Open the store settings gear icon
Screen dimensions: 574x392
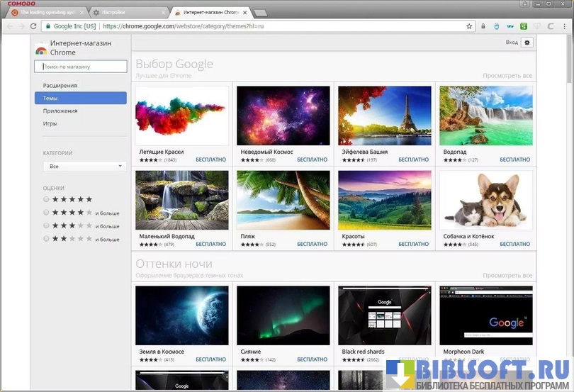pyautogui.click(x=527, y=43)
